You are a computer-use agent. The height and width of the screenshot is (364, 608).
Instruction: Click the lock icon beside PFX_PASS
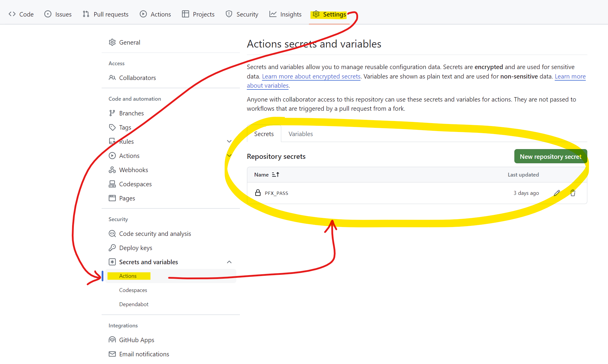click(258, 193)
